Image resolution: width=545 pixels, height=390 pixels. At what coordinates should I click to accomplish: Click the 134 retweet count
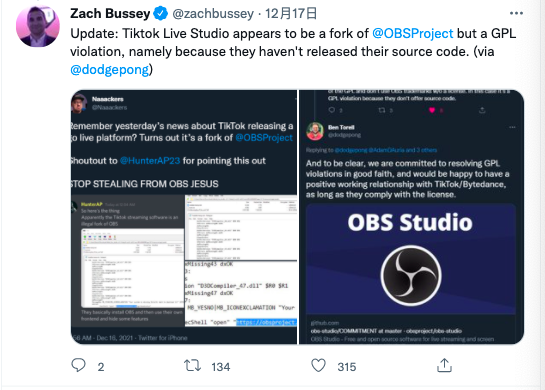(x=221, y=367)
